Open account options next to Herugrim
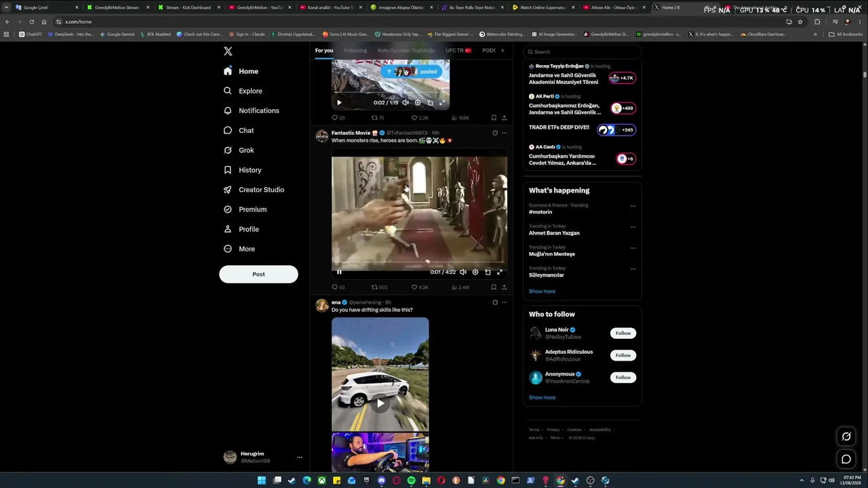The height and width of the screenshot is (488, 868). tap(299, 457)
